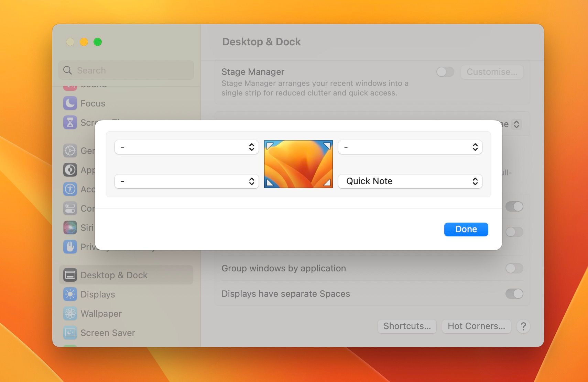Select Displays in the sidebar
The image size is (588, 382).
pyautogui.click(x=98, y=294)
